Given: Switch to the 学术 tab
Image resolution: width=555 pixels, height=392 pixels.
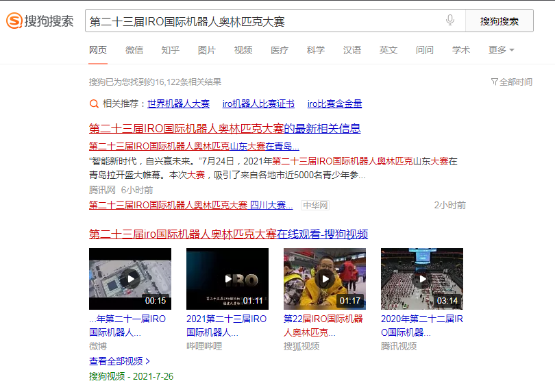Looking at the screenshot, I should 461,50.
